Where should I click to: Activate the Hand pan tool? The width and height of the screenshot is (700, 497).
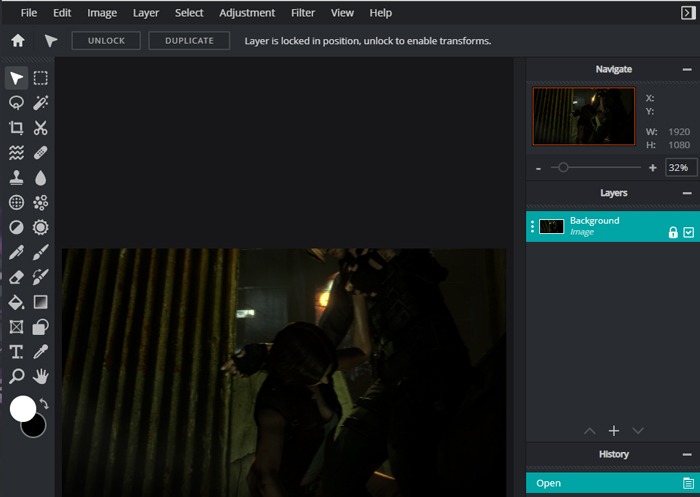click(41, 377)
